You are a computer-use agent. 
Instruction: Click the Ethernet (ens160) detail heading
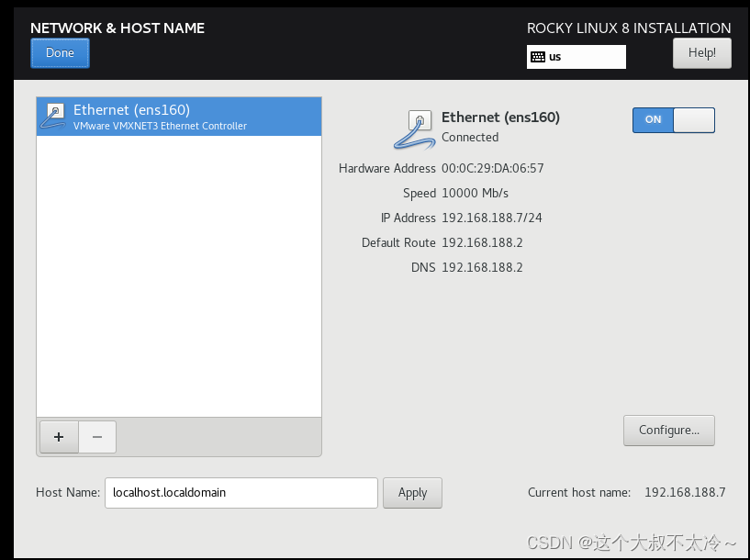pos(500,118)
